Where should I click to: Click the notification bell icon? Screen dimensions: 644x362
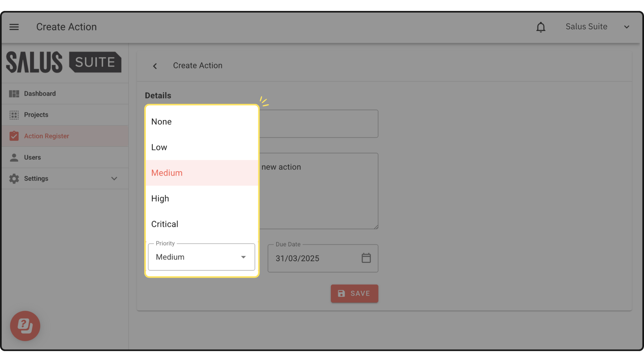pos(541,27)
